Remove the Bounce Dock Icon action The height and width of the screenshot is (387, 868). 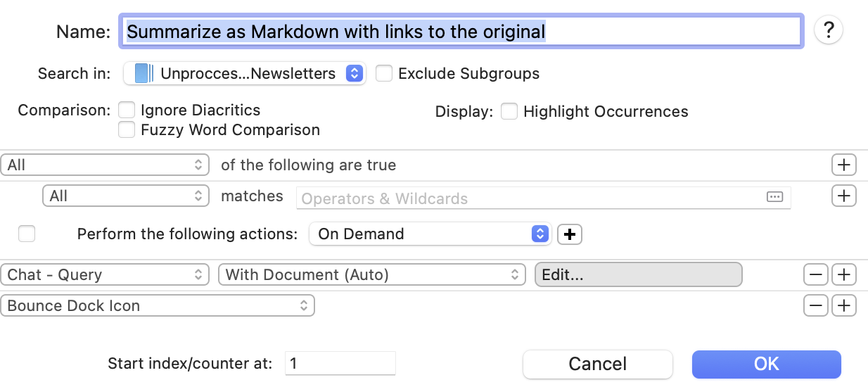(x=815, y=305)
